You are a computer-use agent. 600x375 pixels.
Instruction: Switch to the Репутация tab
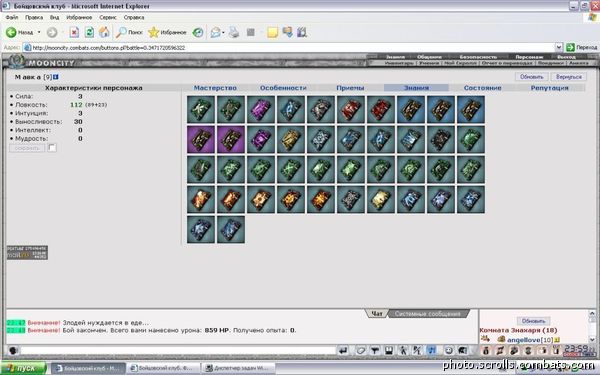(549, 88)
